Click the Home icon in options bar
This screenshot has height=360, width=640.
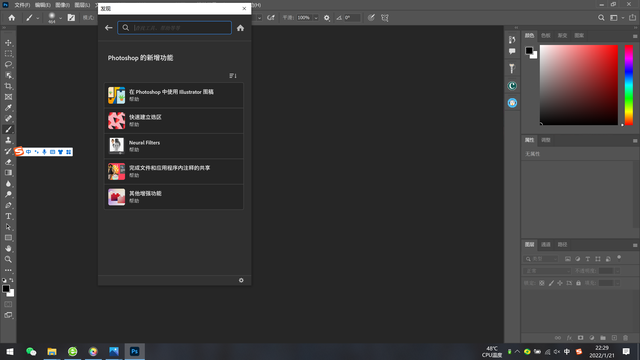coord(11,18)
